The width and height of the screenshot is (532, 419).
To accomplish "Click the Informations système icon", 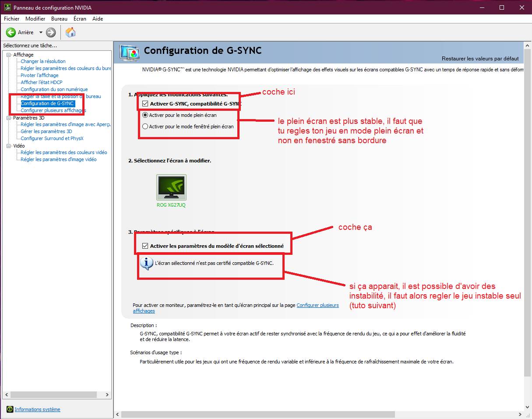I will pyautogui.click(x=10, y=409).
